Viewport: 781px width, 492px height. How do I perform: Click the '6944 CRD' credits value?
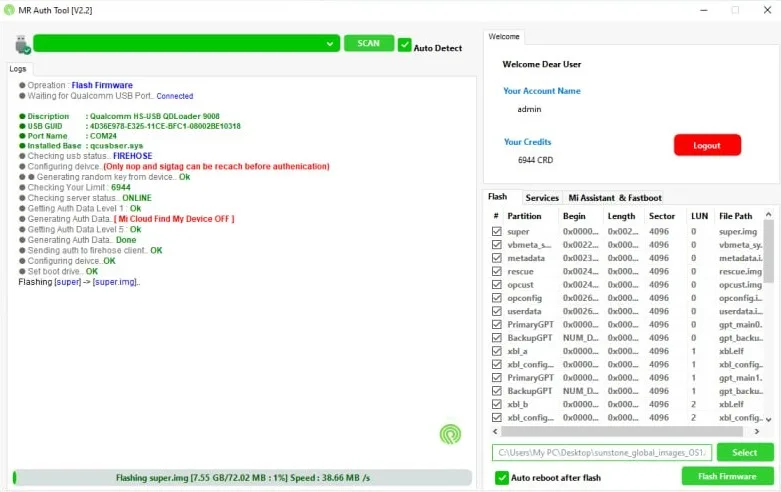pos(535,160)
